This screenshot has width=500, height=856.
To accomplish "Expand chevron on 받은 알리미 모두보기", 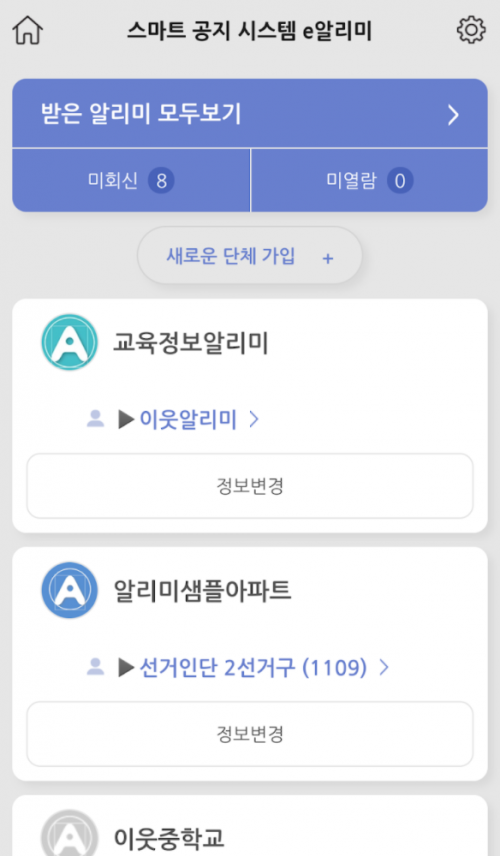I will tap(453, 115).
